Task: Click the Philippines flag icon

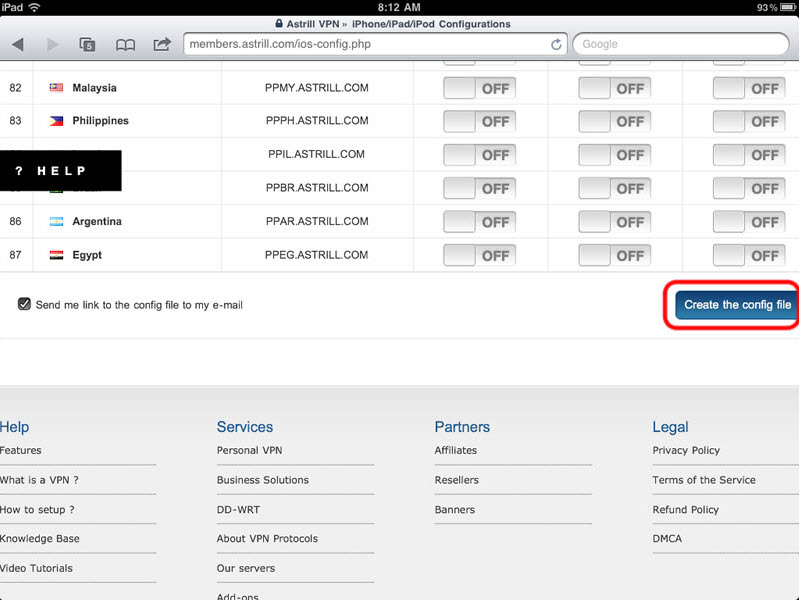Action: (56, 121)
